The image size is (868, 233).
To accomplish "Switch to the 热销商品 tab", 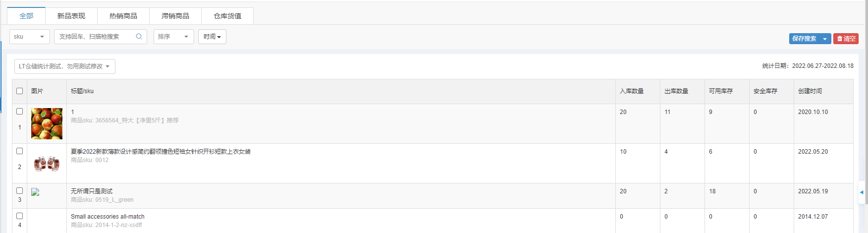I will (x=123, y=16).
